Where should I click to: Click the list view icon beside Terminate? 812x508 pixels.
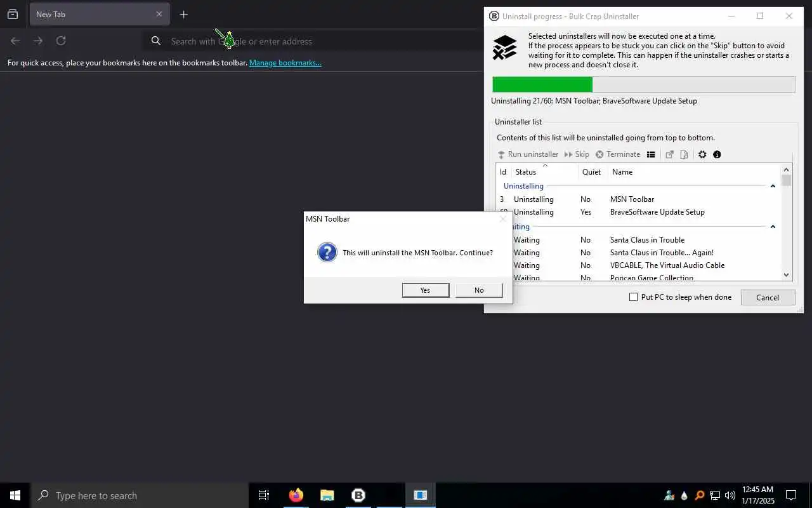point(651,154)
